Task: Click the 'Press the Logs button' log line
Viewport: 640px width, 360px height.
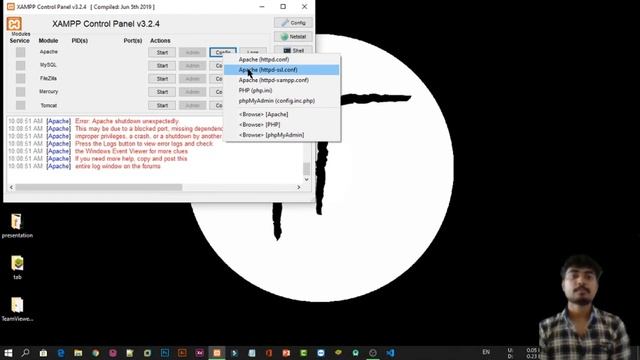Action: coord(144,144)
